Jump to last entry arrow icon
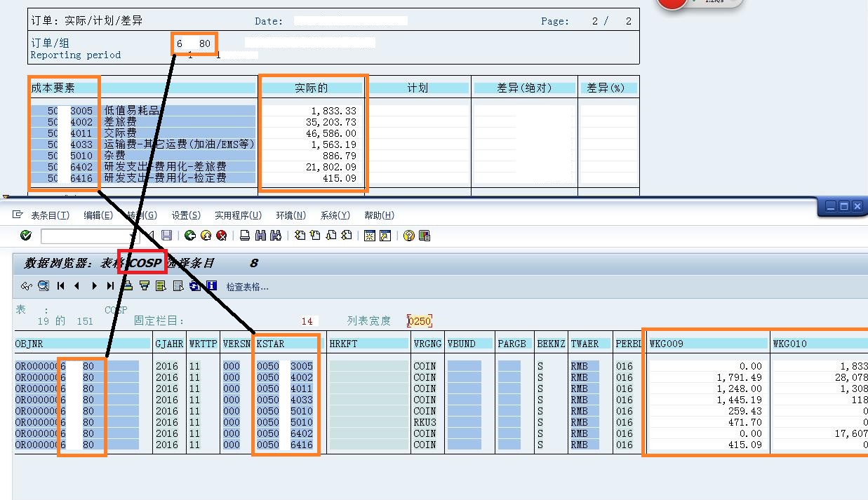 point(110,285)
